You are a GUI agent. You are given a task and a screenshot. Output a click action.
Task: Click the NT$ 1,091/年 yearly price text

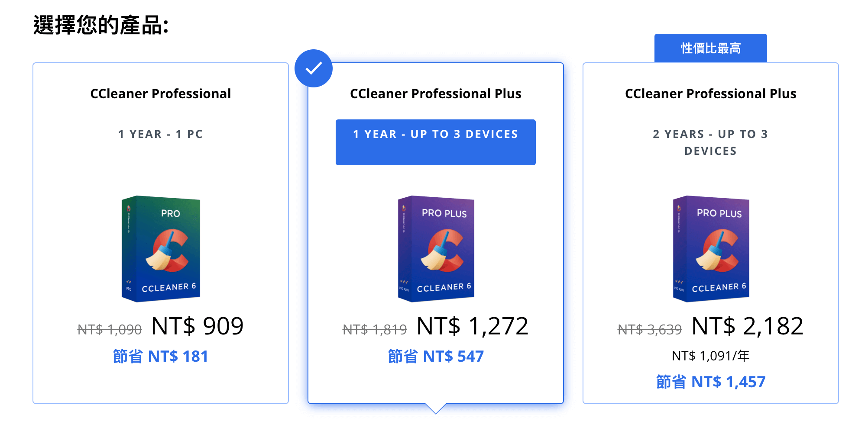point(711,356)
